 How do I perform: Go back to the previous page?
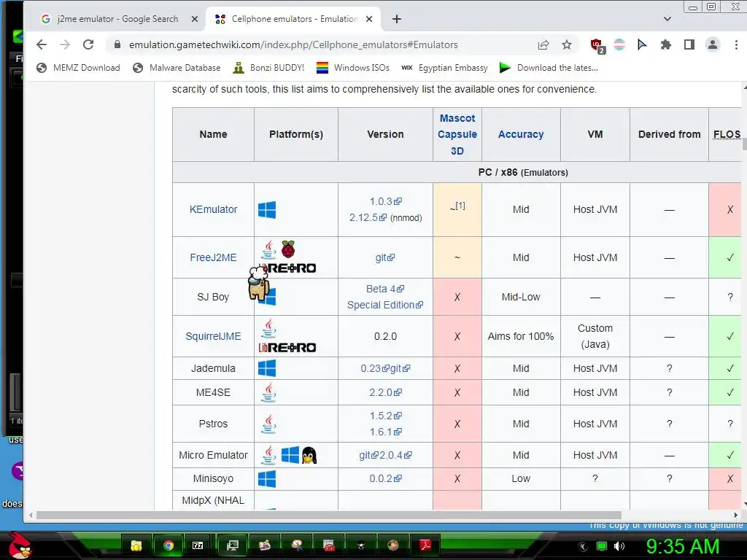point(42,44)
